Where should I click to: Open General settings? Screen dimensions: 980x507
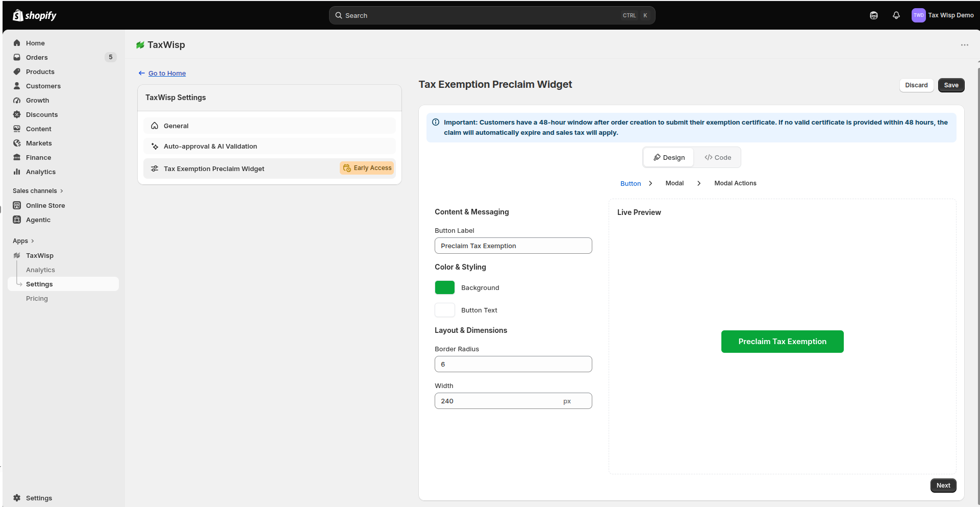click(269, 126)
